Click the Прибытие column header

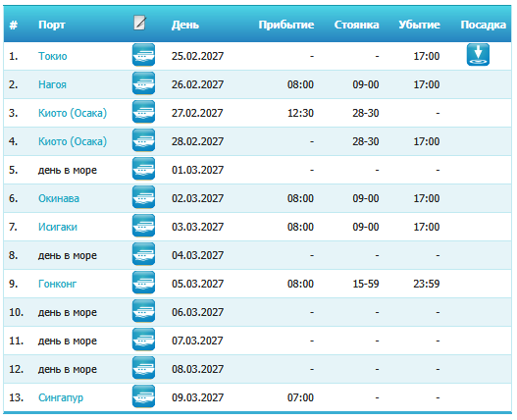pos(285,25)
